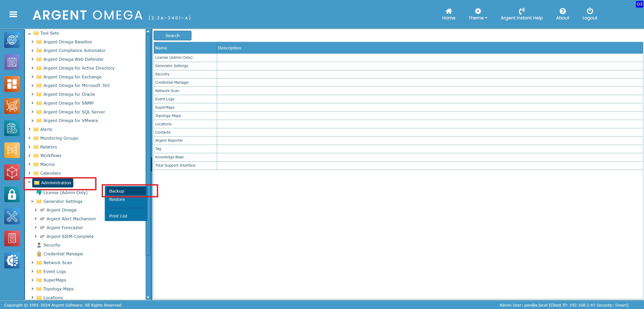Screen dimensions: 644x309
Task: Select Restore in context menu
Action: coord(117,199)
